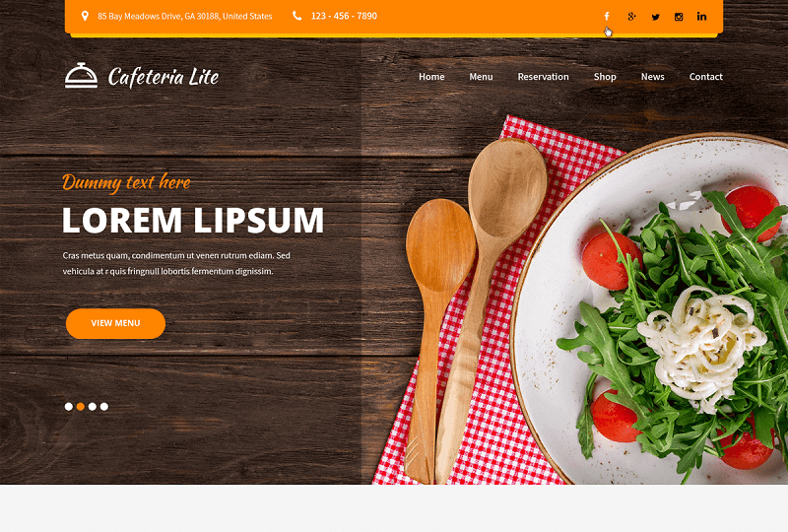This screenshot has height=532, width=788.
Task: Open the Instagram social icon
Action: click(x=679, y=17)
